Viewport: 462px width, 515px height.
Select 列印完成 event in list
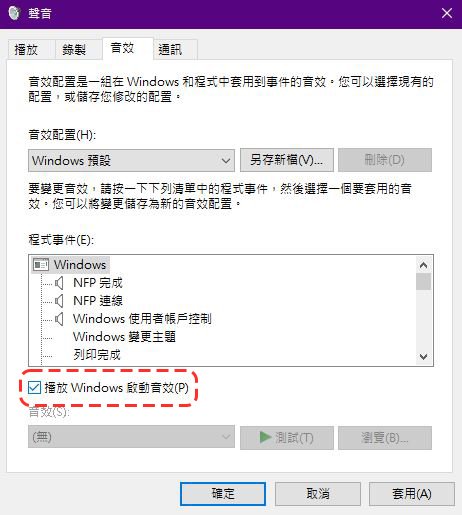tap(97, 355)
